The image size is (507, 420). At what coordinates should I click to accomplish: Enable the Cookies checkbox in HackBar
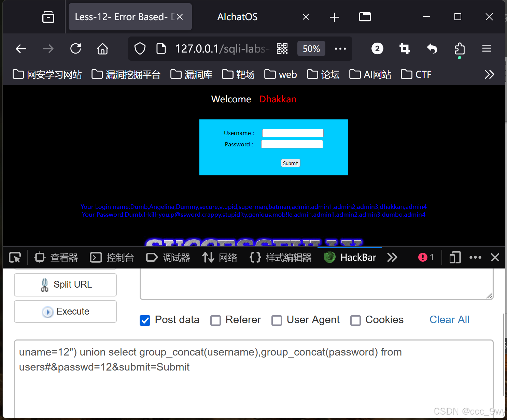(355, 320)
